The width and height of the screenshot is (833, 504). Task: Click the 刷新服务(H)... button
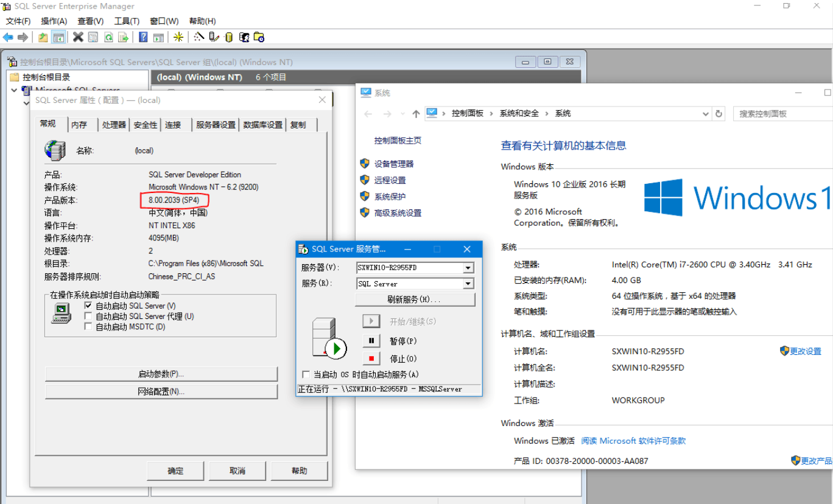[415, 299]
